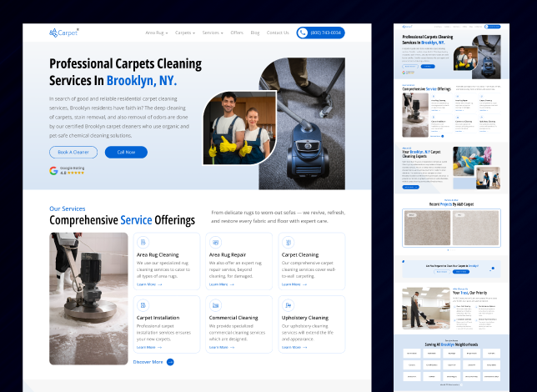Viewport: 537px width, 392px height.
Task: Expand the Area Rug dropdown menu
Action: pos(156,33)
